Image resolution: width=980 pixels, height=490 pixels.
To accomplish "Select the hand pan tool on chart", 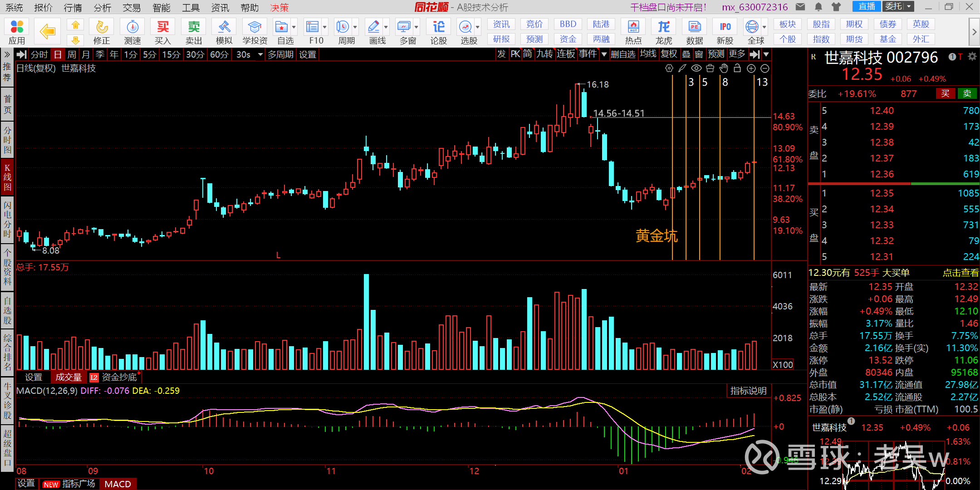I will [x=724, y=69].
